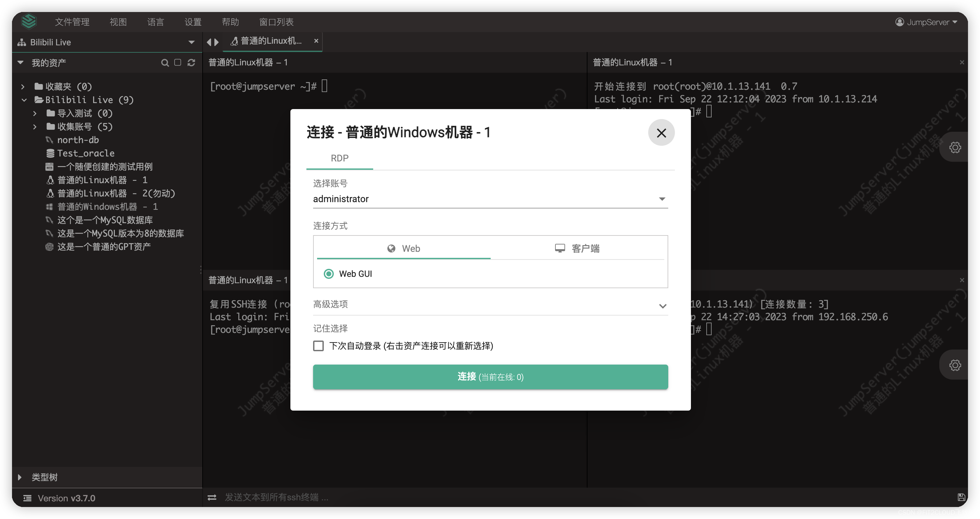Select the Web GUI radio option
Viewport: 980px width, 519px height.
(x=328, y=274)
